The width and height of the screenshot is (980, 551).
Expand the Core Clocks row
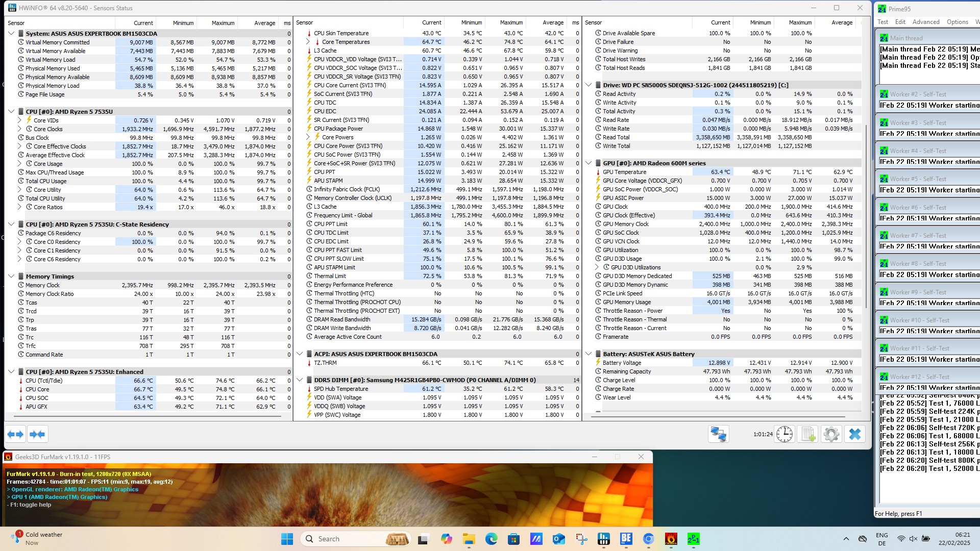19,129
